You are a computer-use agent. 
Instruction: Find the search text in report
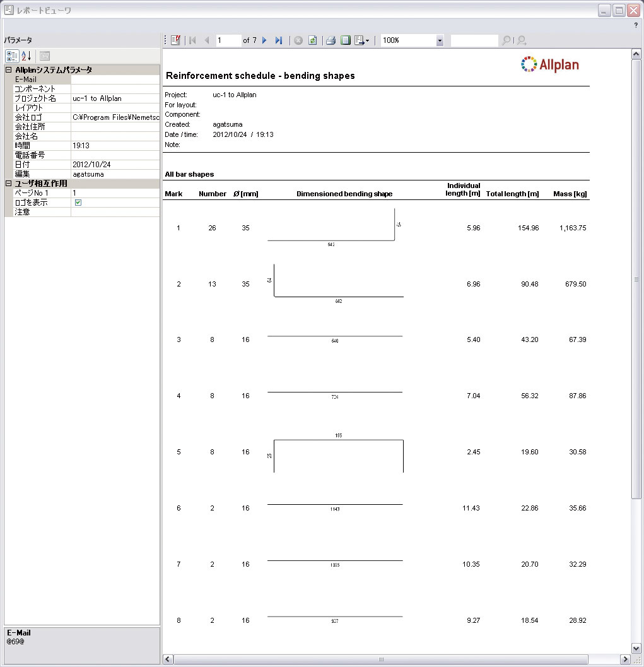(506, 40)
